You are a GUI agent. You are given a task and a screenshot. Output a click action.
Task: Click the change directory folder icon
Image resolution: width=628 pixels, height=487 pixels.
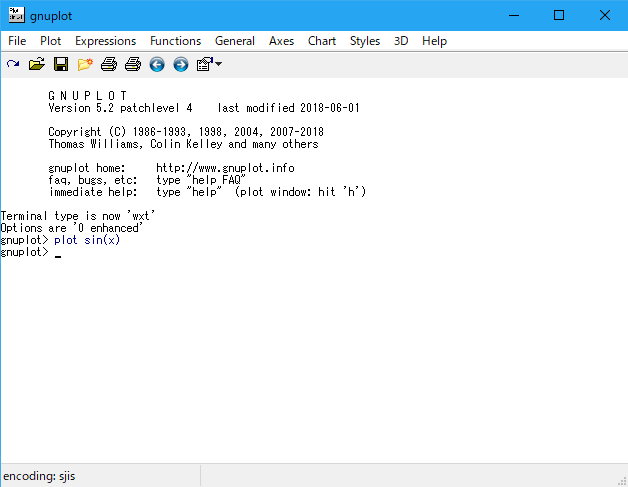tap(85, 64)
